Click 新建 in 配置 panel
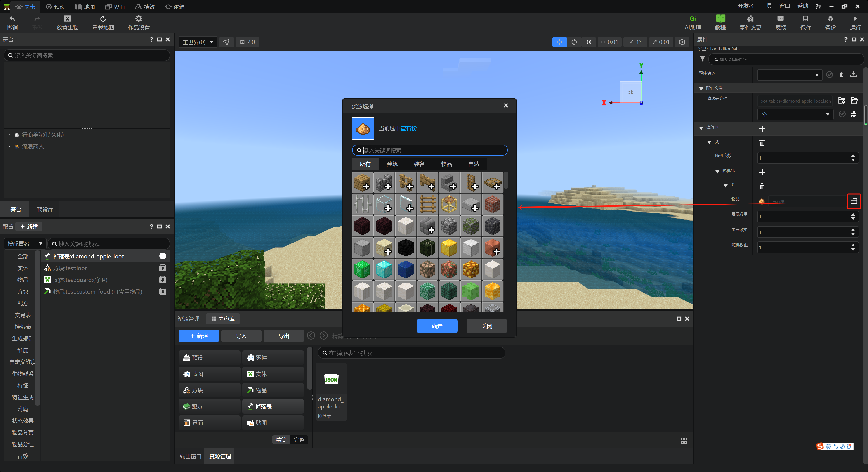Viewport: 868px width, 472px height. pos(29,227)
